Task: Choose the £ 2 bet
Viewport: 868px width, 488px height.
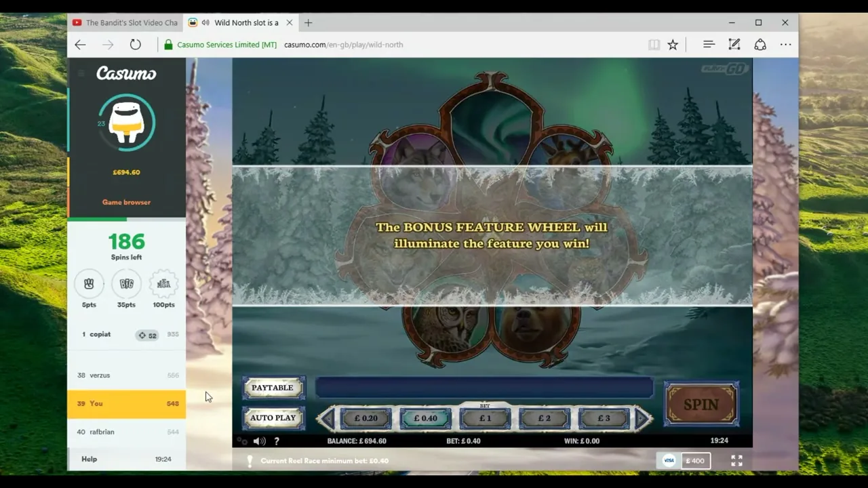Action: (x=545, y=418)
